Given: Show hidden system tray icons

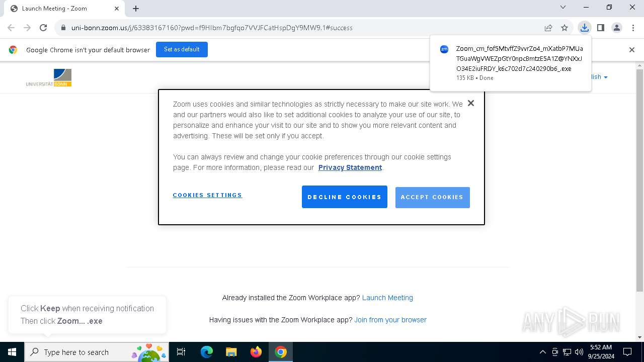Looking at the screenshot, I should tap(542, 352).
